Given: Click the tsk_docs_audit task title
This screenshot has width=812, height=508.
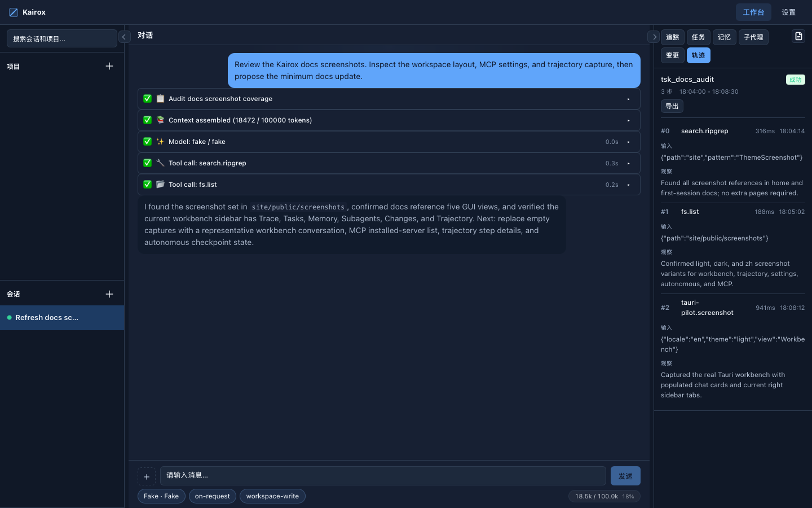Looking at the screenshot, I should tap(687, 80).
